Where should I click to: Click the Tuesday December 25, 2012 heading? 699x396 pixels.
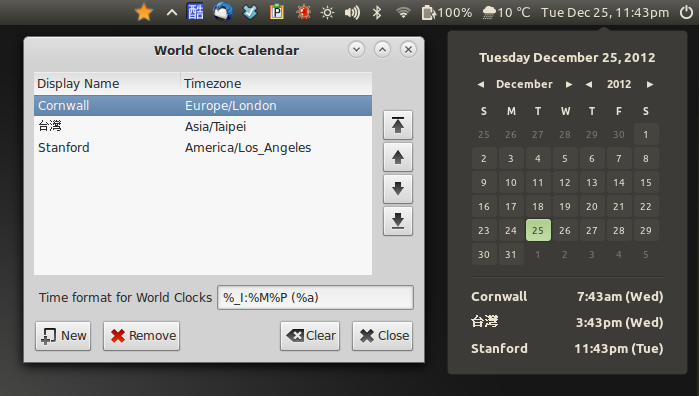pos(567,58)
